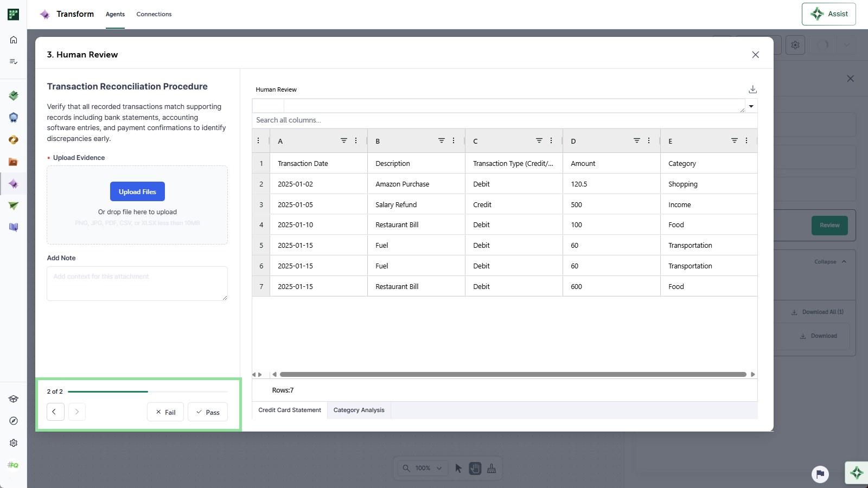
Task: Download the Human Review spreadsheet
Action: [x=752, y=89]
